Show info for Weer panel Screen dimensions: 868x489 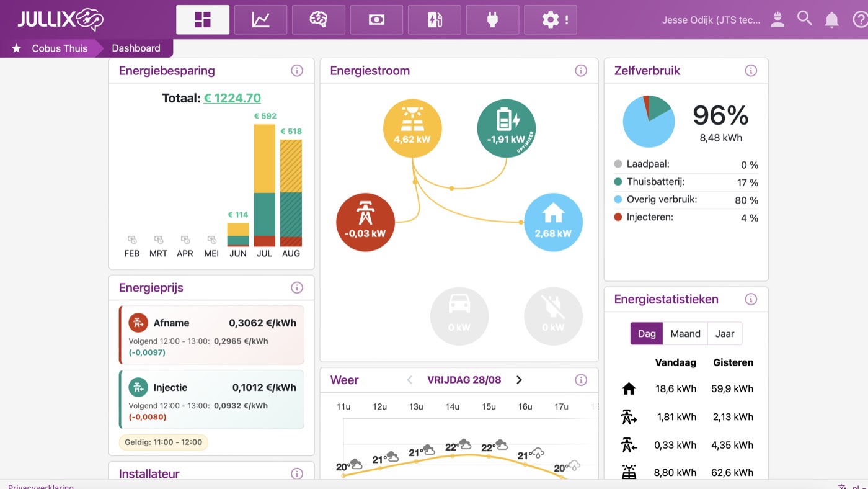581,380
